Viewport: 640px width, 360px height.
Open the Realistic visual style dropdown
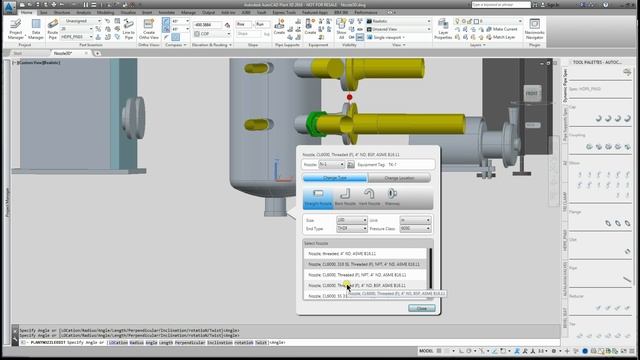398,21
